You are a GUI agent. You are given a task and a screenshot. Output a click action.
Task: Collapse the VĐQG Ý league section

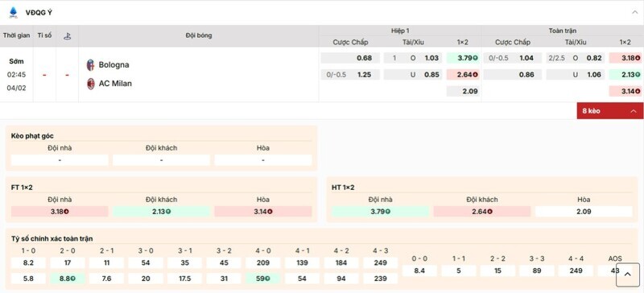(634, 12)
